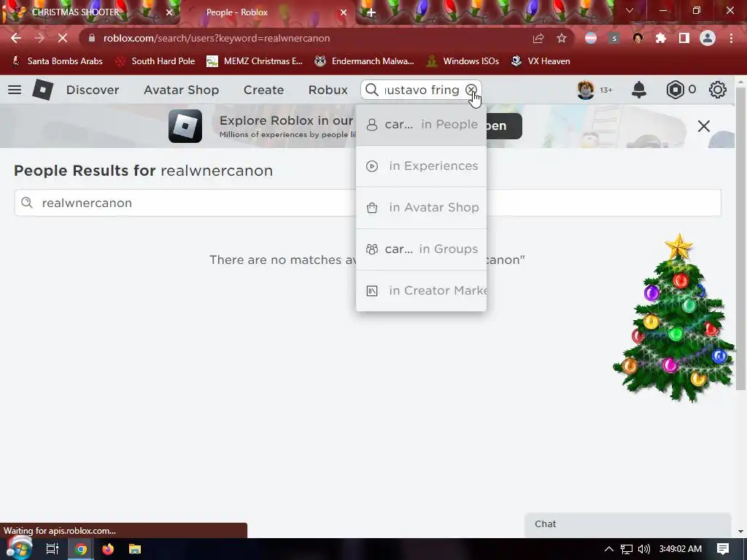Clear the gustavo fring search text
747x560 pixels.
tap(471, 90)
